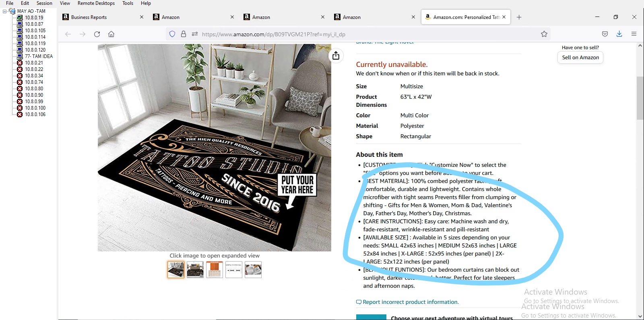Collapse the MAY AO -TAM tree node
This screenshot has height=320, width=644.
(x=5, y=11)
